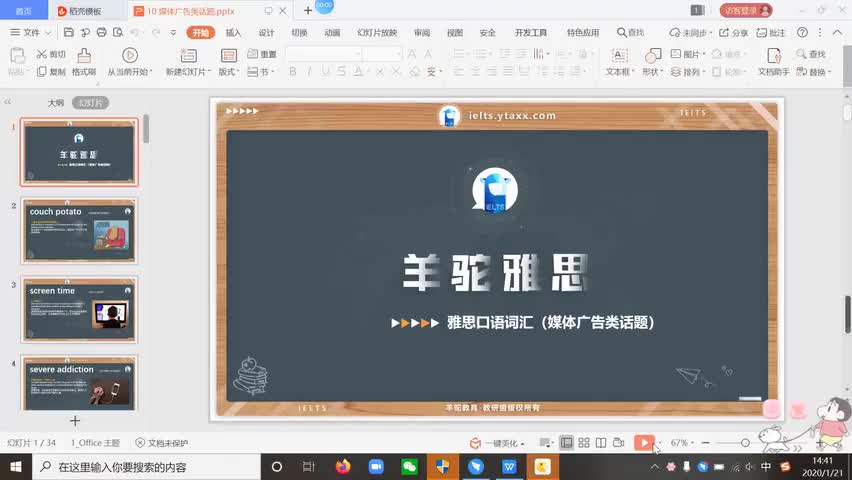Select the screen time slide thumbnail
The width and height of the screenshot is (852, 480).
tap(79, 310)
